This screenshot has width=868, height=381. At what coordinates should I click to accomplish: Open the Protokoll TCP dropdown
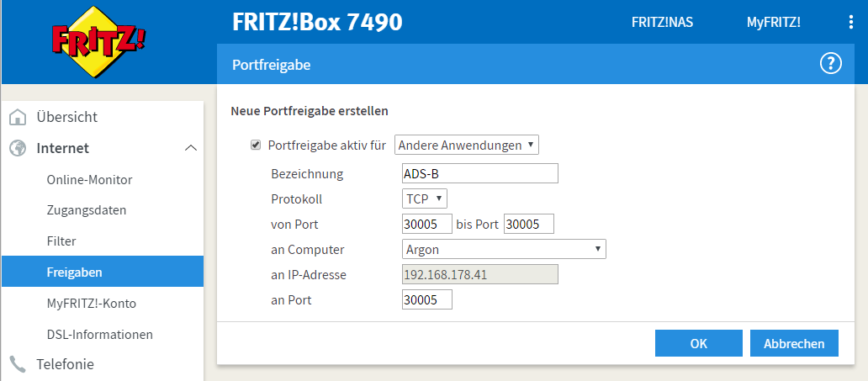click(424, 198)
